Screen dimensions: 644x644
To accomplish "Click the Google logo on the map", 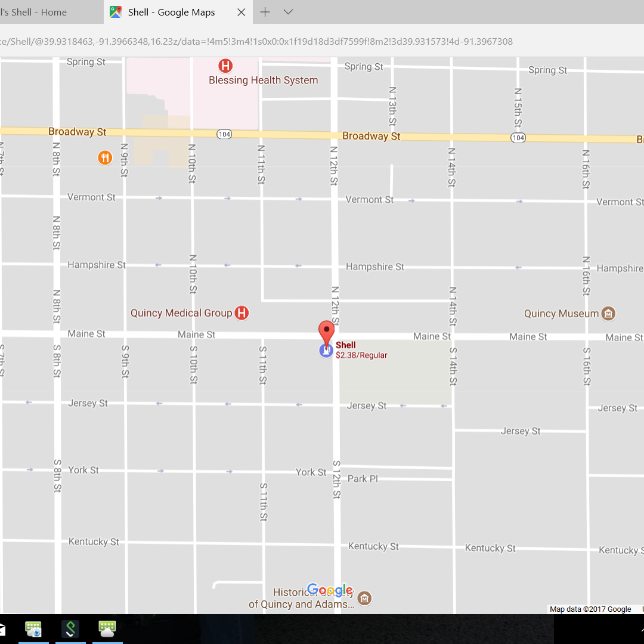I will coord(330,590).
